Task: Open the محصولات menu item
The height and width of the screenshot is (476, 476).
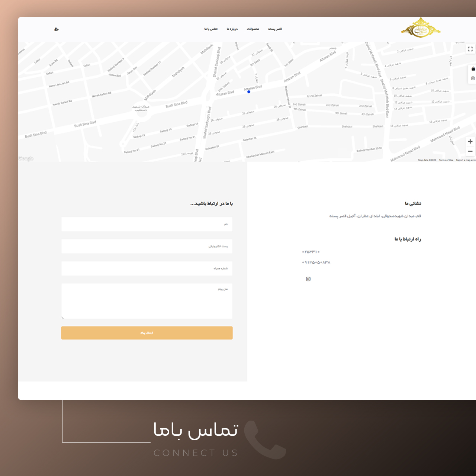Action: (253, 29)
